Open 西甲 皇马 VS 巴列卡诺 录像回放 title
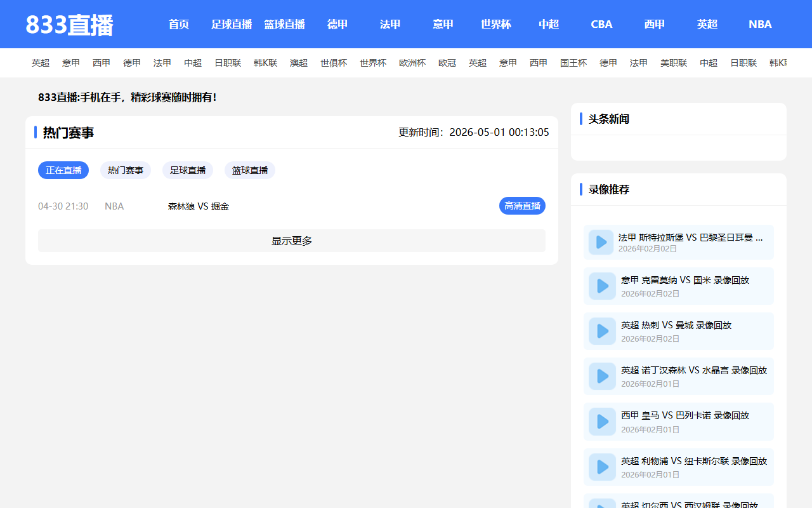 [x=685, y=415]
